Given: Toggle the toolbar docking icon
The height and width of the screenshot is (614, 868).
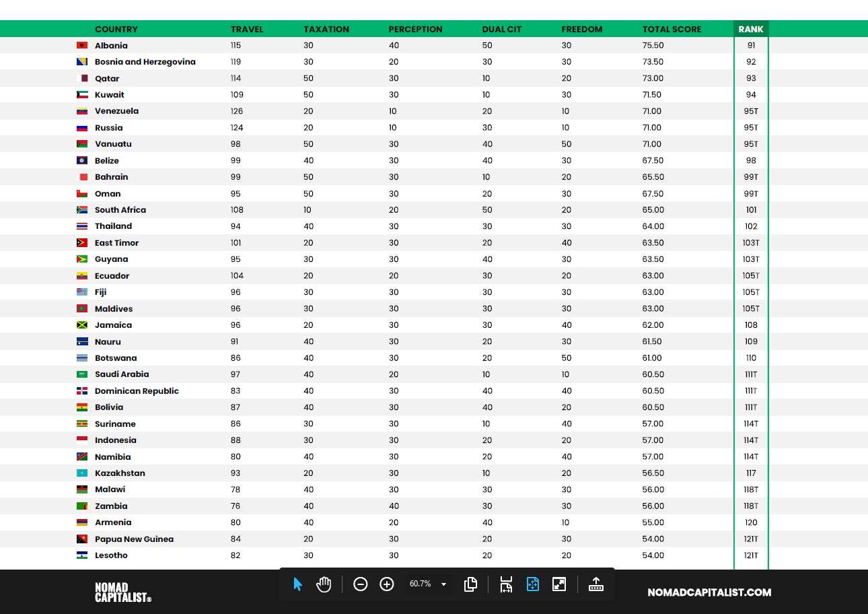Looking at the screenshot, I should 596,584.
